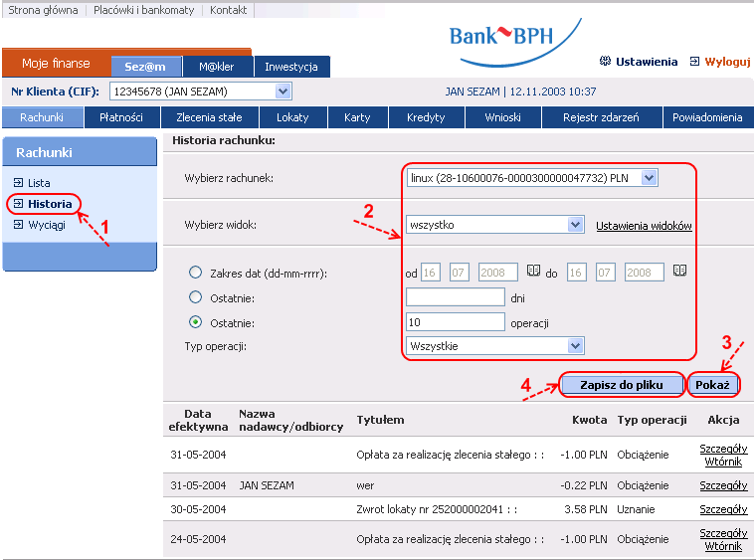Click the operacji count field showing 10
The width and height of the screenshot is (756, 560).
(x=456, y=322)
